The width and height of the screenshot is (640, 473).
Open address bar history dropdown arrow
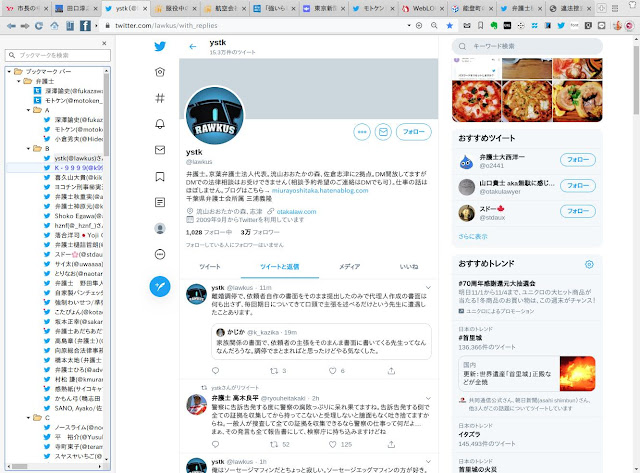click(x=409, y=25)
